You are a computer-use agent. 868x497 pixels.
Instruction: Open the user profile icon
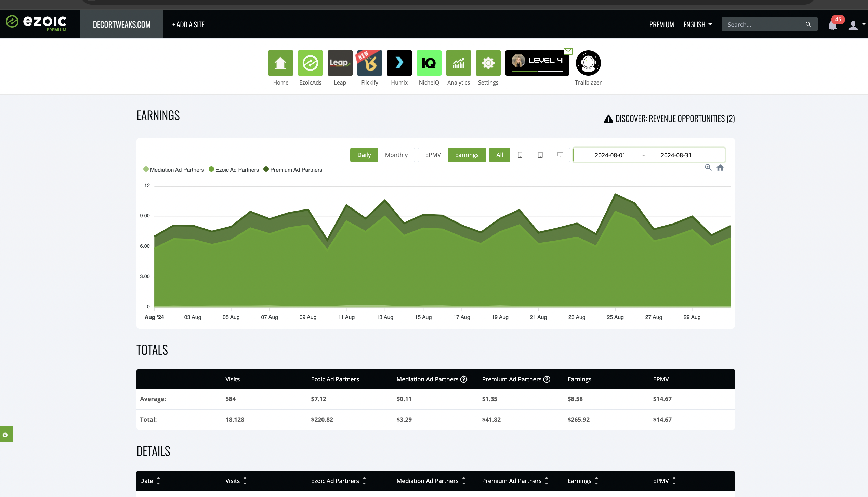click(853, 25)
